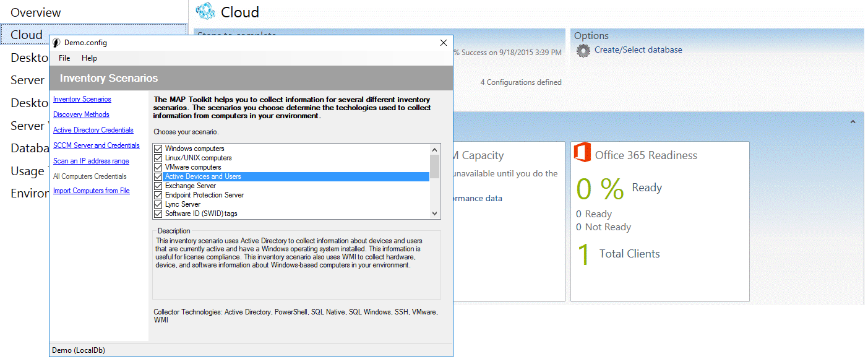
Task: Click the Office 365 Readiness tile title
Action: pos(646,155)
